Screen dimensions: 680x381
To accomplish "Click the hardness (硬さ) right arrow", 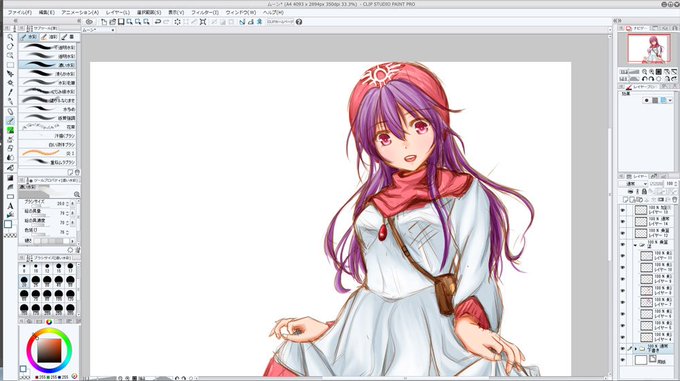I will point(72,241).
